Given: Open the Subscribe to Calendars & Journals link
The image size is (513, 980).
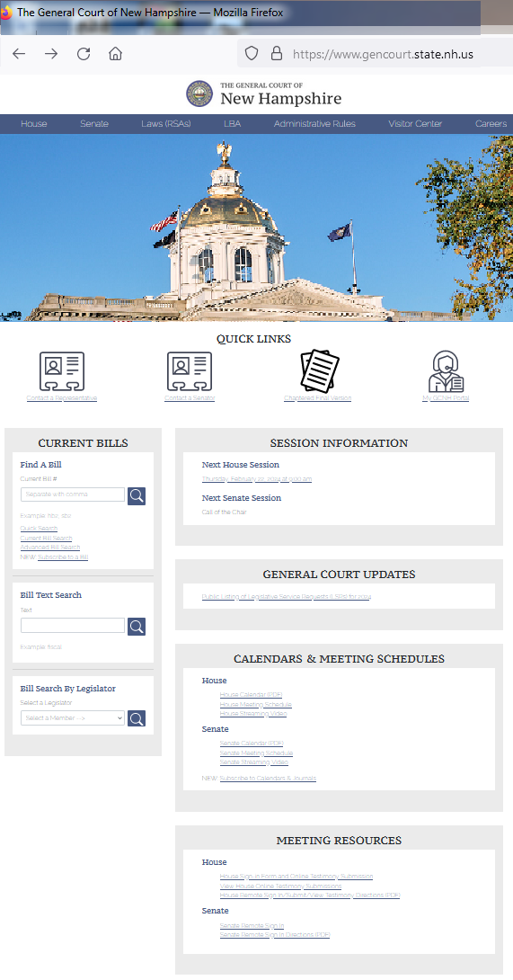Looking at the screenshot, I should [x=268, y=779].
